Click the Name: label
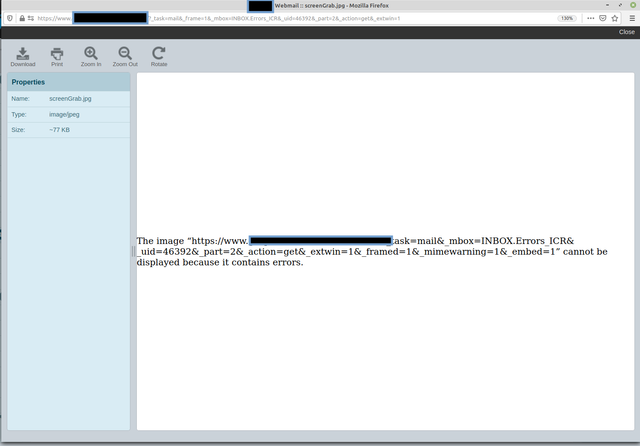 [20, 98]
